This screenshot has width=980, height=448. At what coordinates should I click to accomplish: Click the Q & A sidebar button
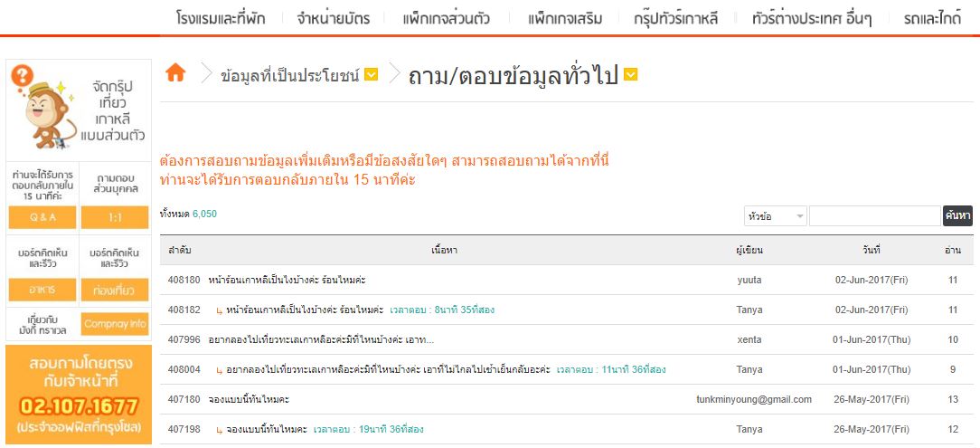pyautogui.click(x=42, y=217)
